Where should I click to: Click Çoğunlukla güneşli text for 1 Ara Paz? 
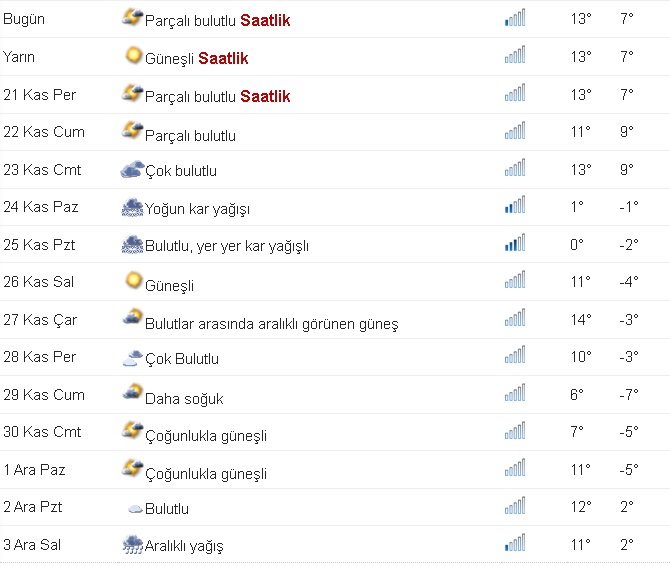[x=206, y=473]
